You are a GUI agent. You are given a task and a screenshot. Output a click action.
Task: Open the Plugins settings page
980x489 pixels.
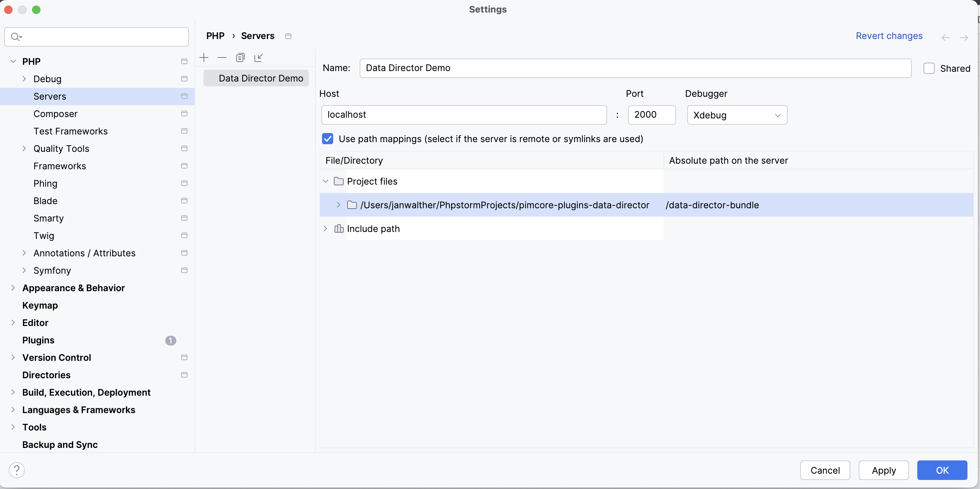pyautogui.click(x=38, y=340)
